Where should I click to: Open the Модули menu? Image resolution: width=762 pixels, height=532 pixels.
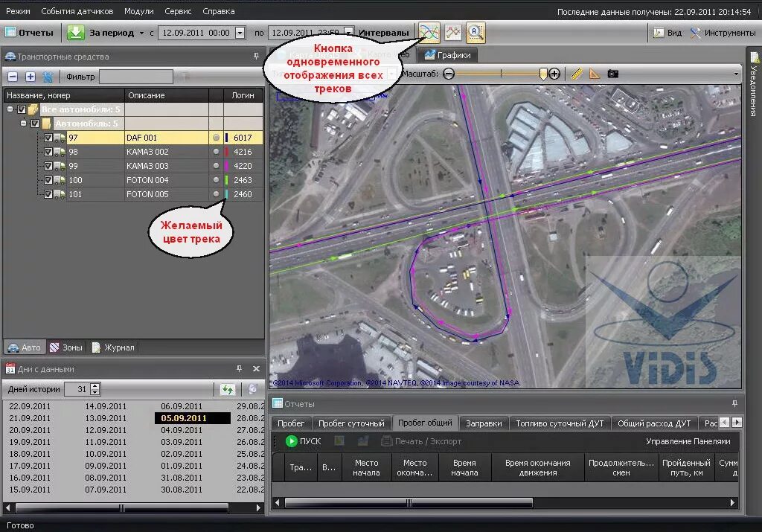(x=139, y=11)
